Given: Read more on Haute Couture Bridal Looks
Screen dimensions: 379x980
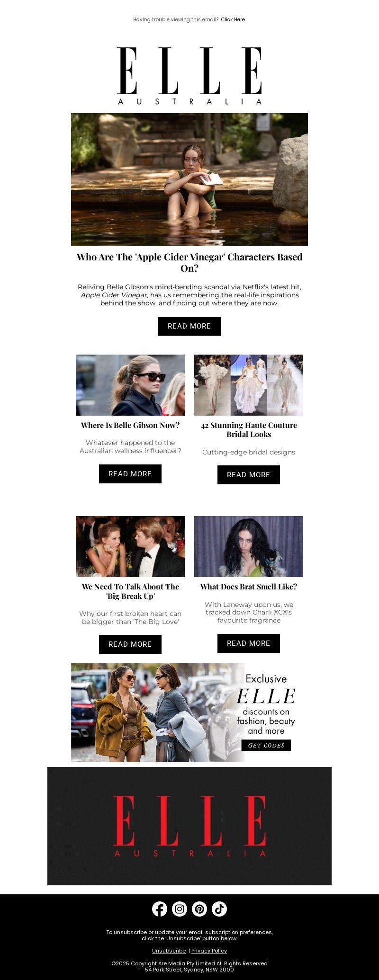Looking at the screenshot, I should (x=249, y=475).
